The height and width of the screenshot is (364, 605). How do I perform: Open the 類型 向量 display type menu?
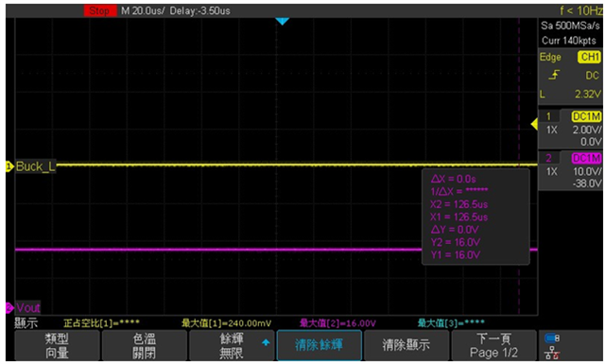[x=57, y=345]
